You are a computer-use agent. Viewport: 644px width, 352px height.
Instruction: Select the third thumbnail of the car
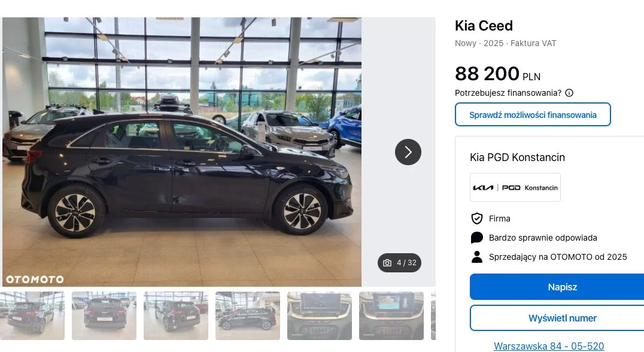[176, 316]
